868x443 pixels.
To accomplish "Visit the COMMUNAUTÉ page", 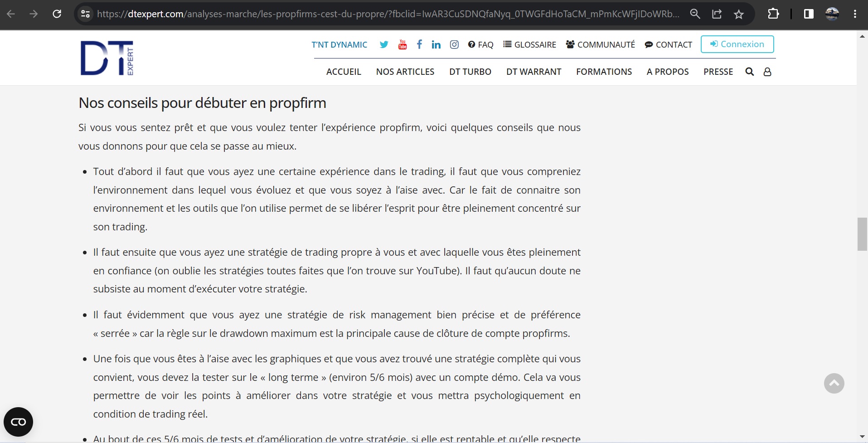I will click(601, 44).
